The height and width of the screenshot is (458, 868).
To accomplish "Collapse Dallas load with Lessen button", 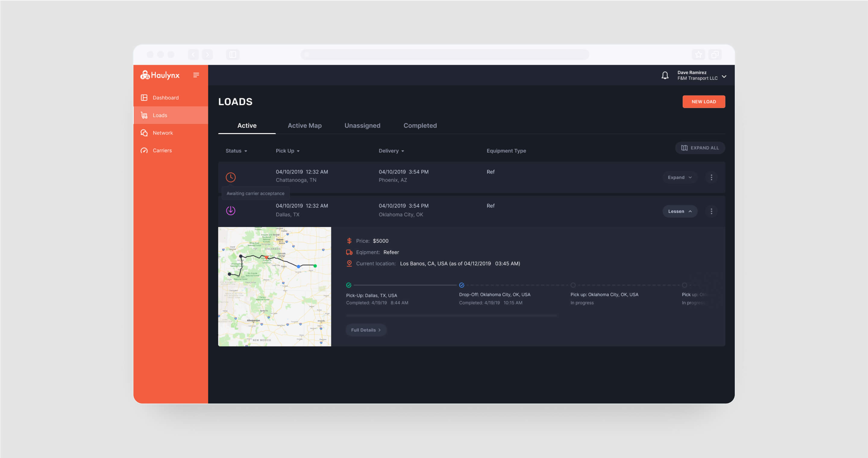I will pos(679,211).
